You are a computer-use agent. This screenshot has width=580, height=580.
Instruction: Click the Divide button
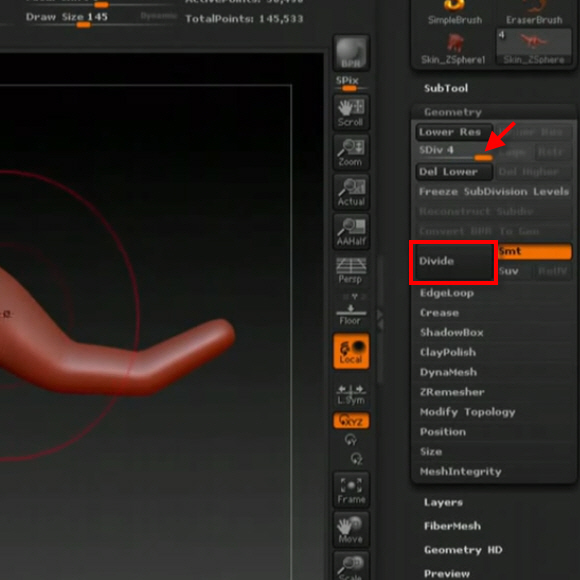click(454, 262)
